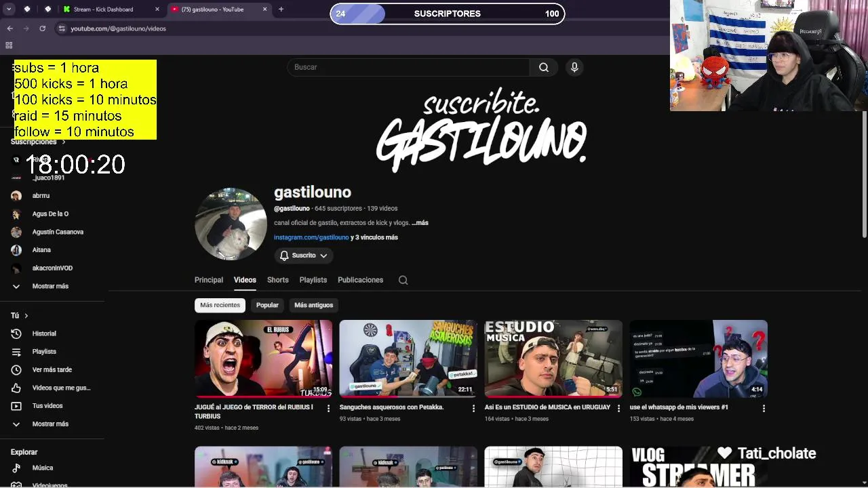Open options menu for Sanguches asquerosos video
The width and height of the screenshot is (868, 488).
pos(473,408)
